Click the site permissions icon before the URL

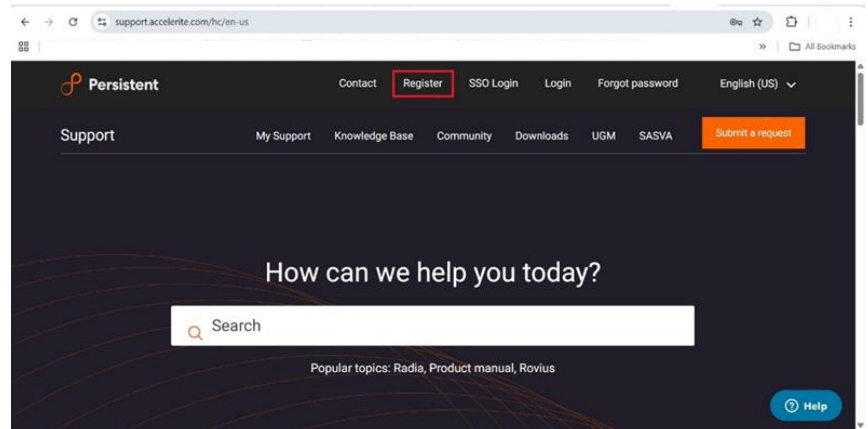[101, 22]
